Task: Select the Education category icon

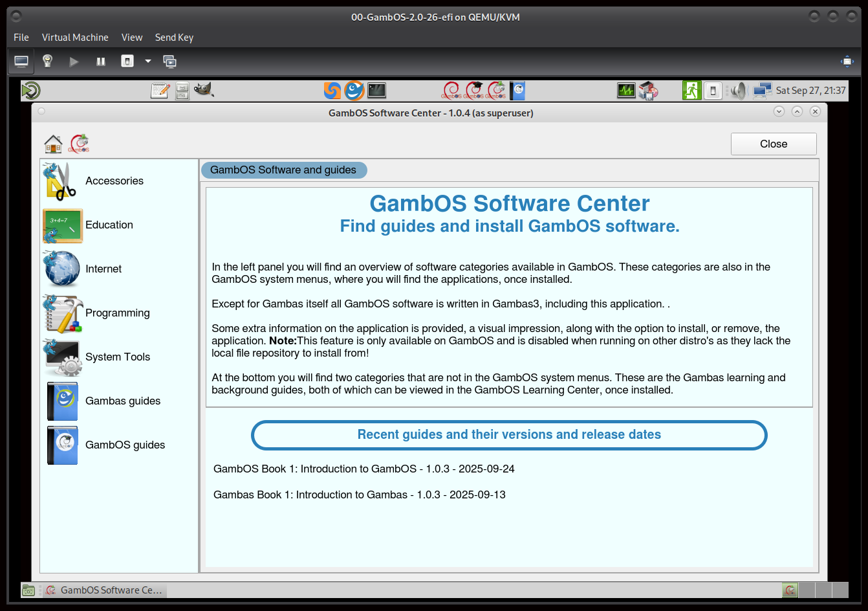Action: [x=62, y=226]
